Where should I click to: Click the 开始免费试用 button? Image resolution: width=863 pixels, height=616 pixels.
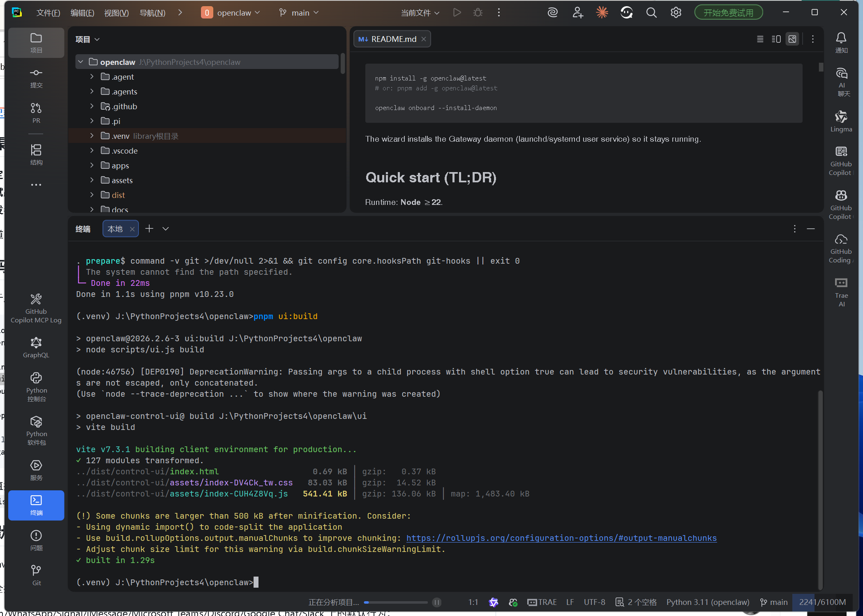(x=728, y=13)
